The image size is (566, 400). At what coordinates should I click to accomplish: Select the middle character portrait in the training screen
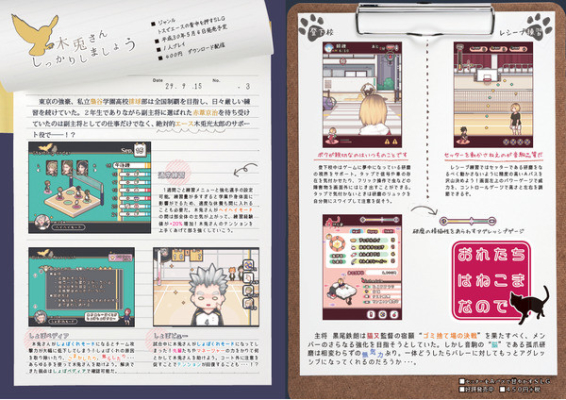pos(67,168)
